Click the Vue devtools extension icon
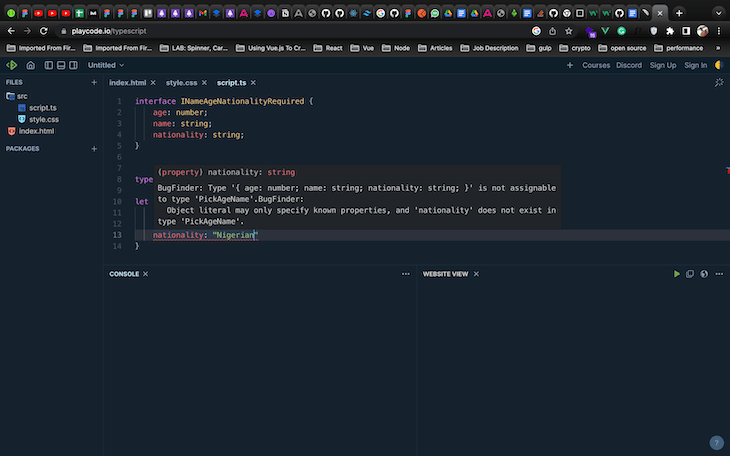 pyautogui.click(x=605, y=31)
